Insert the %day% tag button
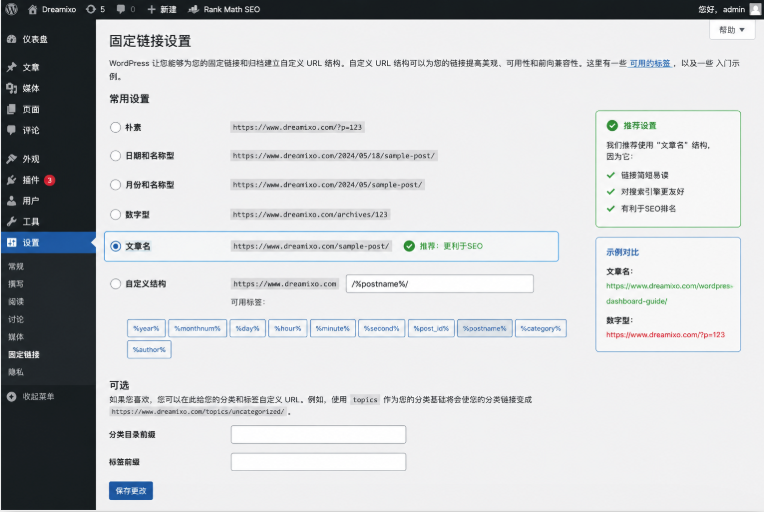 [x=248, y=328]
